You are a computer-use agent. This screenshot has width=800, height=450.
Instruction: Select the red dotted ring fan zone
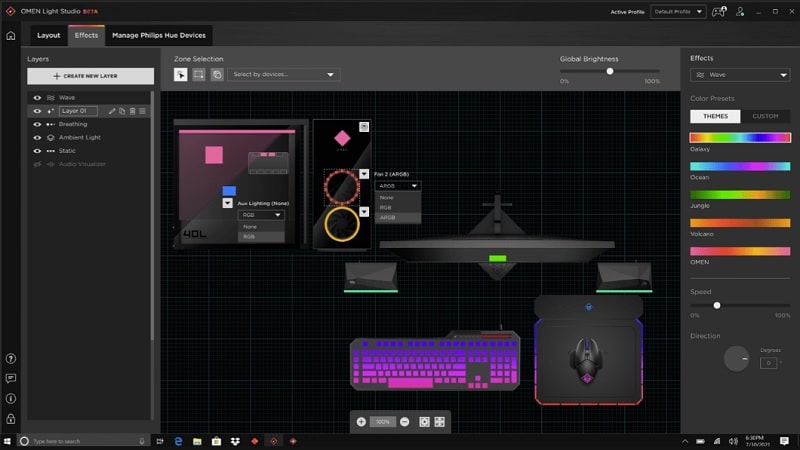tap(342, 187)
